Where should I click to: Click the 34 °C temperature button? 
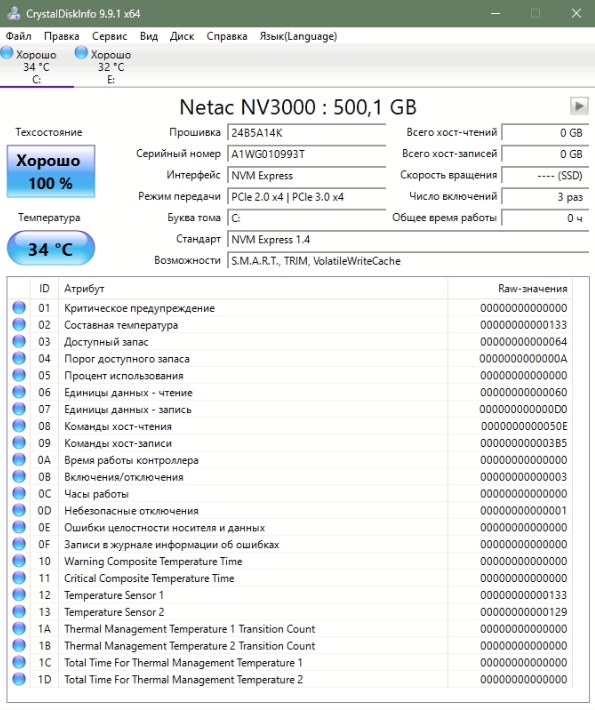pos(51,248)
